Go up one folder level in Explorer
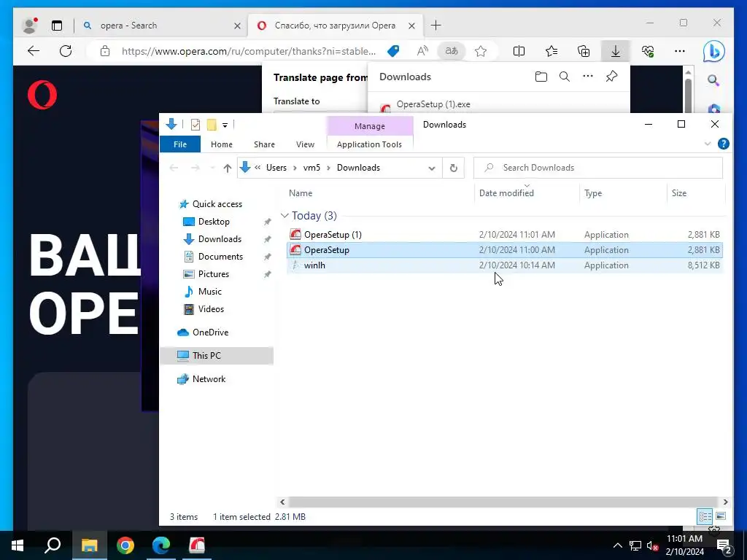The image size is (747, 560). click(x=228, y=168)
